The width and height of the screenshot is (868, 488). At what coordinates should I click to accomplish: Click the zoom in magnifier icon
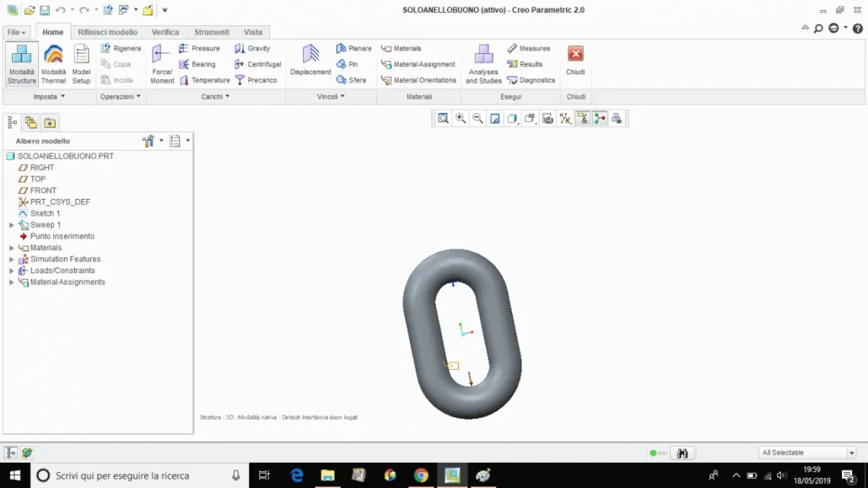coord(460,118)
